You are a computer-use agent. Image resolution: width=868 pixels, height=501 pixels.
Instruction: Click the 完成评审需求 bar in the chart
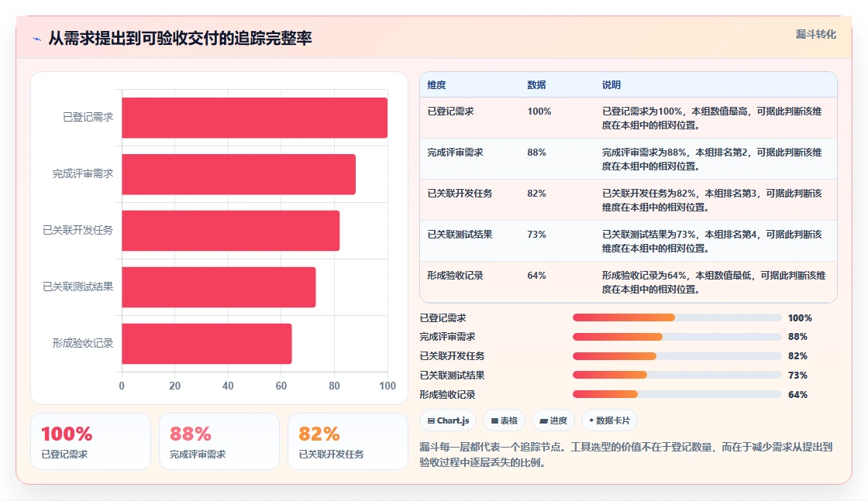(239, 174)
